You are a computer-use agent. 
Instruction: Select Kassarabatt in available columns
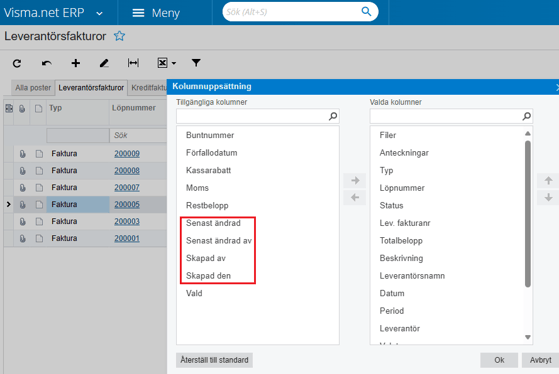208,170
